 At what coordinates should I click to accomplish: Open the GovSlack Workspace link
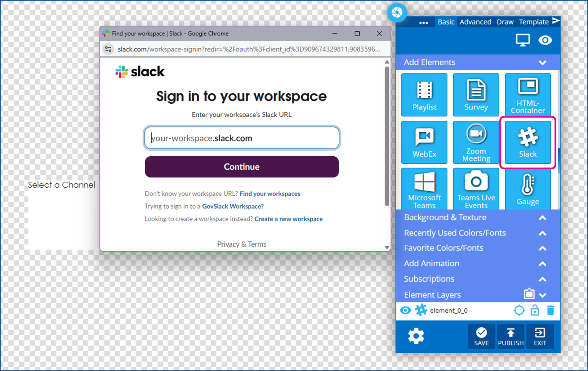coord(233,206)
